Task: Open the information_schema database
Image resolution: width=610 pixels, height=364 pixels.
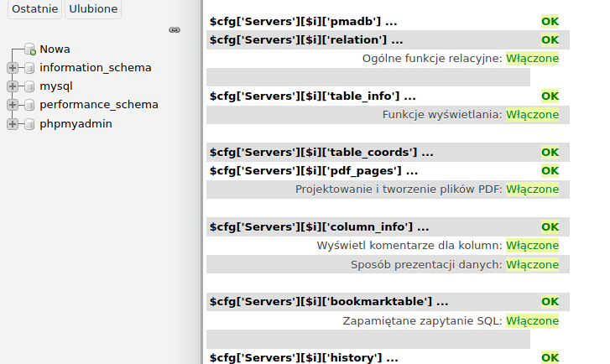Action: click(96, 68)
